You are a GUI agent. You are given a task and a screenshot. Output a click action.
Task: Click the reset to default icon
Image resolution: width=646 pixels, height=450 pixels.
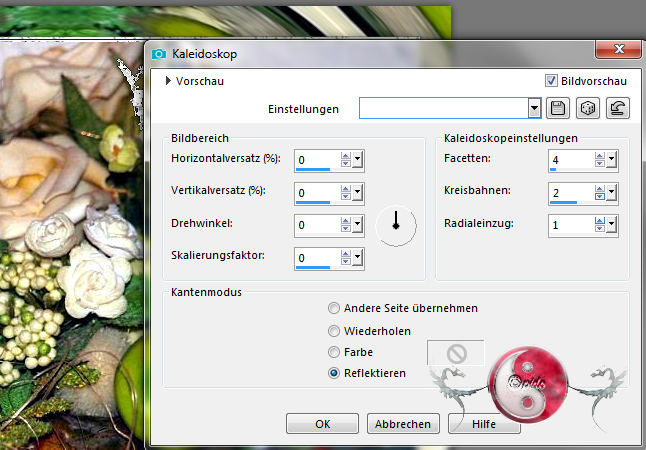tap(619, 109)
